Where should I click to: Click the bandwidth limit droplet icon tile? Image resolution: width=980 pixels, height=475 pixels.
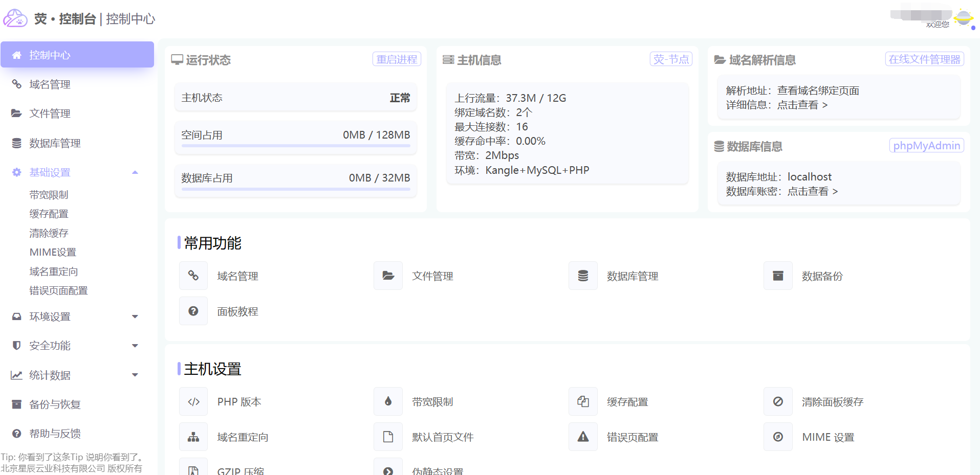(x=388, y=401)
